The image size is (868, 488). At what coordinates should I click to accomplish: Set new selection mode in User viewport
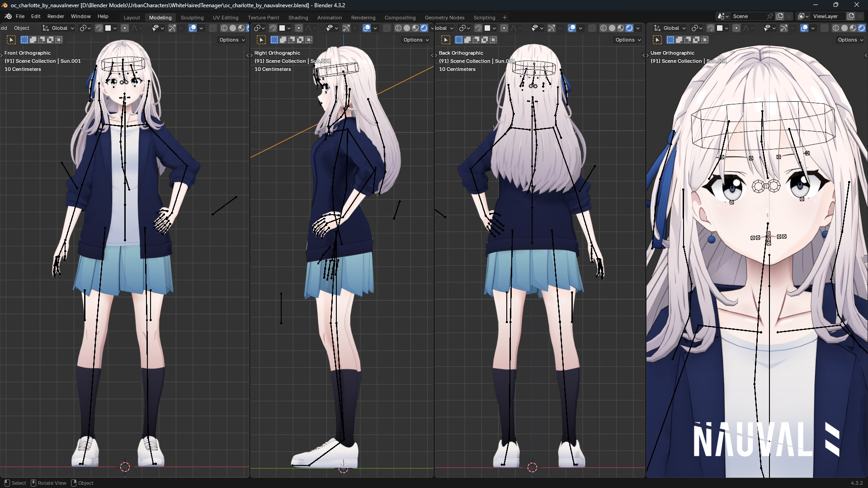click(670, 40)
